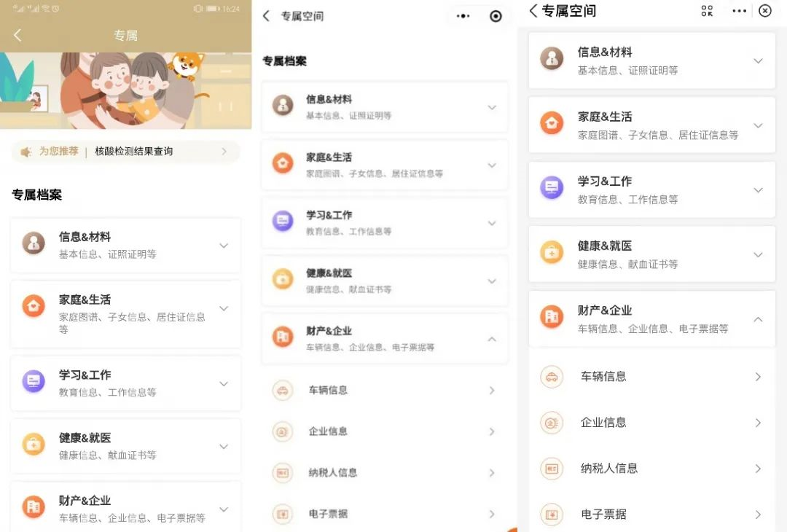
Task: Open the four-dot scan icon in the 专属空间 header
Action: click(x=707, y=11)
